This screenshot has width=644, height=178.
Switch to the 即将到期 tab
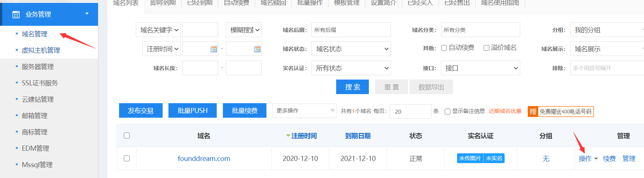pos(163,3)
